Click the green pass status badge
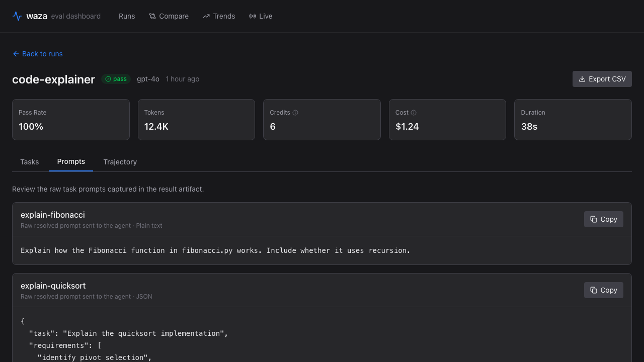644x362 pixels. point(116,79)
